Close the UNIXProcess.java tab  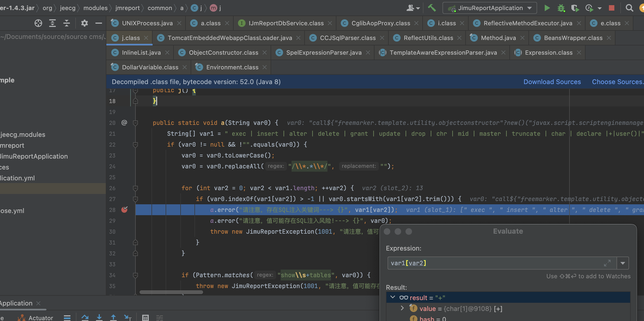point(179,23)
